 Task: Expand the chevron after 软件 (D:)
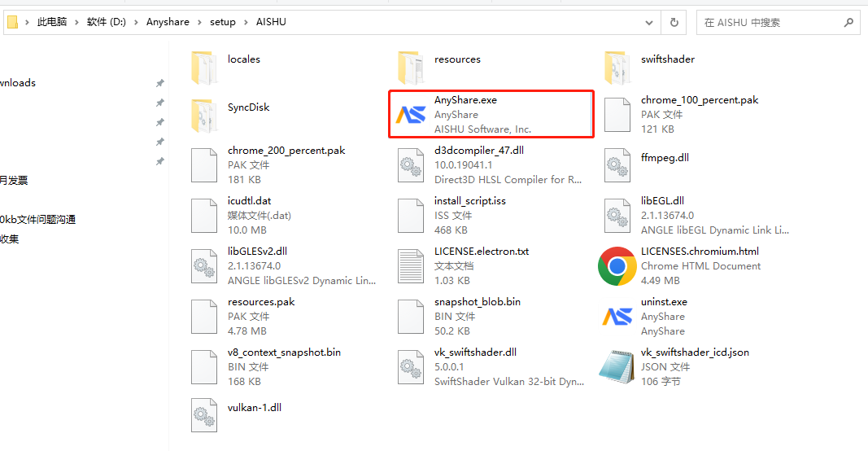[136, 22]
